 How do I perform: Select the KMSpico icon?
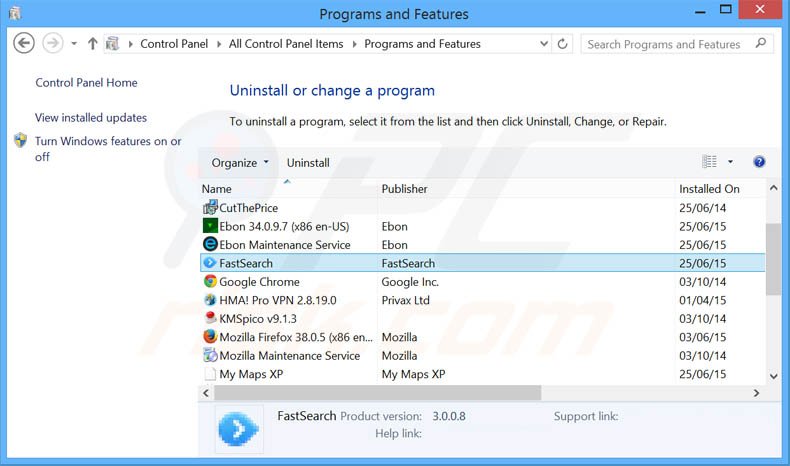point(211,318)
